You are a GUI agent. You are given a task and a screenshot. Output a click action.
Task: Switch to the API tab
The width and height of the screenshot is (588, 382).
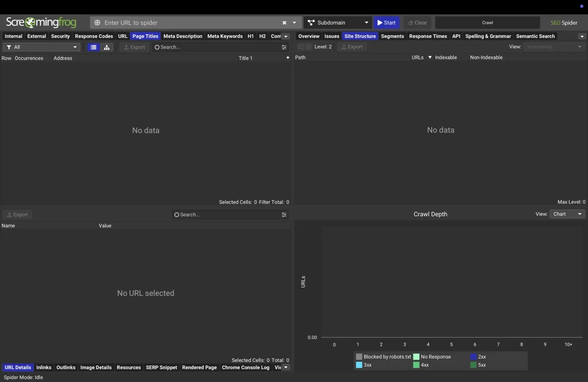click(x=456, y=36)
